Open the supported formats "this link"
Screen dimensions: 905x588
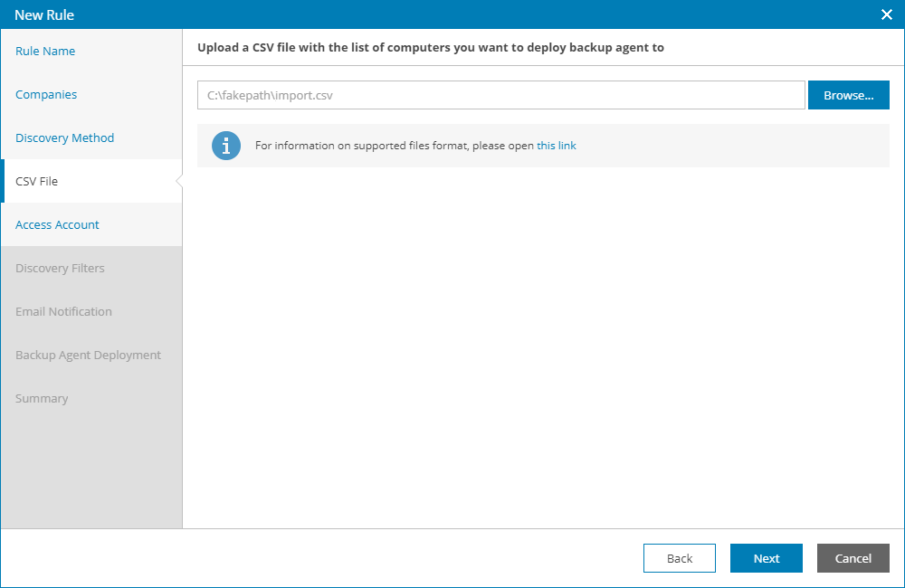(557, 146)
